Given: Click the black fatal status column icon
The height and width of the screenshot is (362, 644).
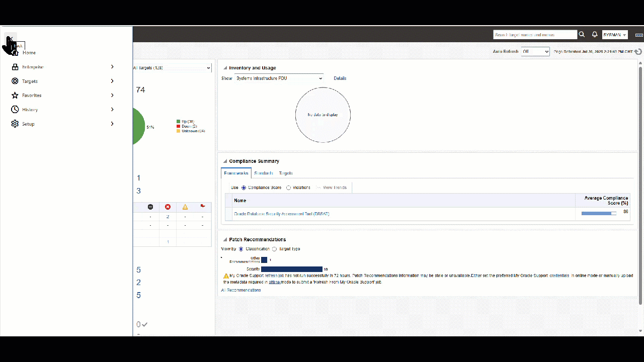Looking at the screenshot, I should pyautogui.click(x=150, y=207).
